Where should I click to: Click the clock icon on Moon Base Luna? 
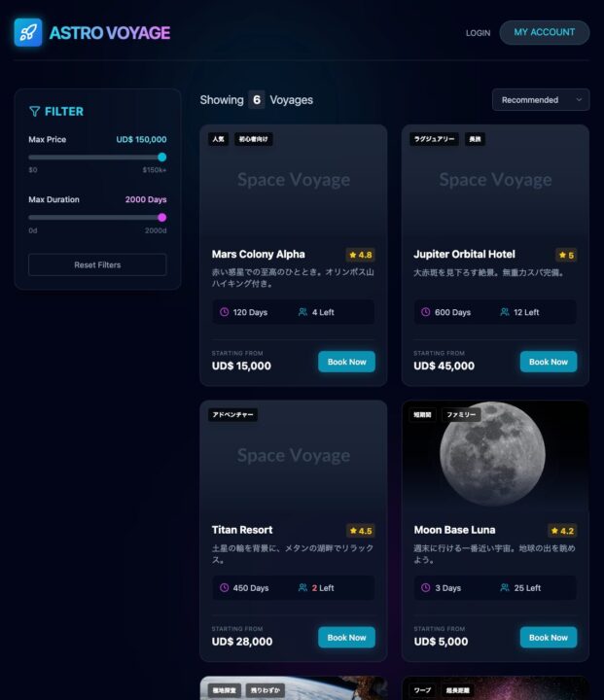(426, 588)
